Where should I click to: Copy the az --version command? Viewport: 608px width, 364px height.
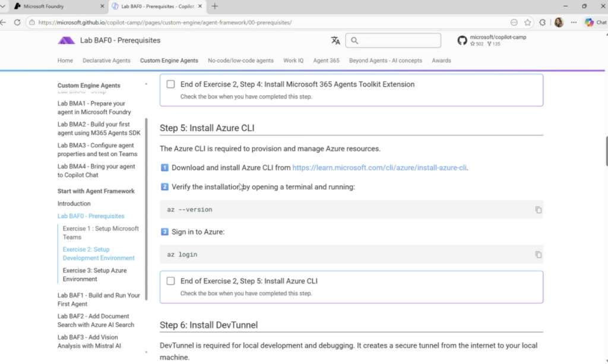[538, 210]
